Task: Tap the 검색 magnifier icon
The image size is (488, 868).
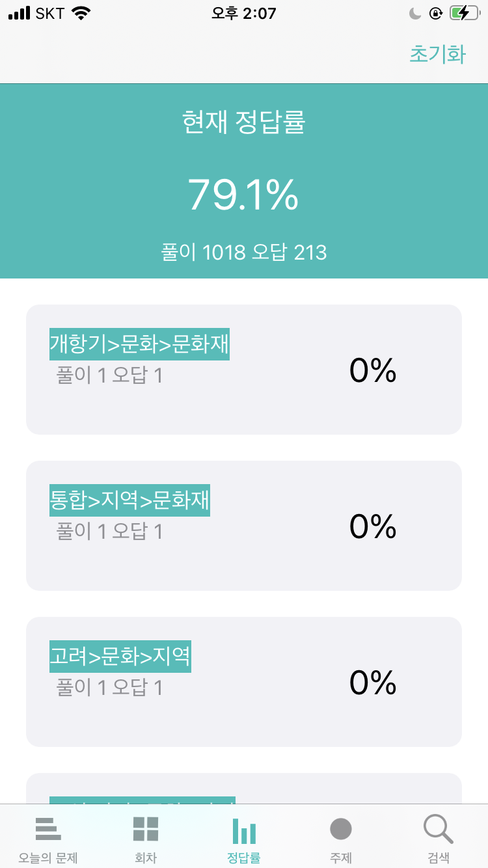Action: pos(438,830)
